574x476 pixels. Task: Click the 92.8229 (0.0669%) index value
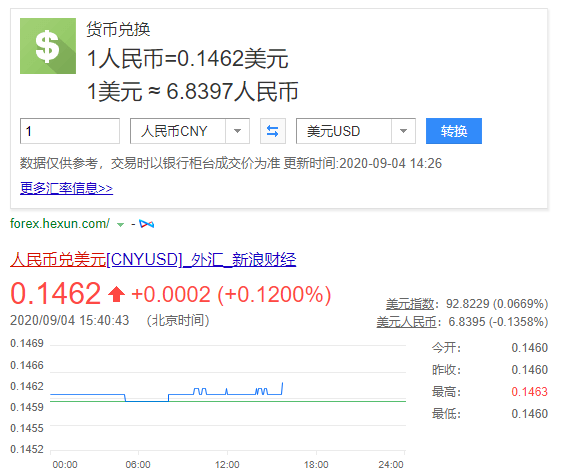(497, 304)
